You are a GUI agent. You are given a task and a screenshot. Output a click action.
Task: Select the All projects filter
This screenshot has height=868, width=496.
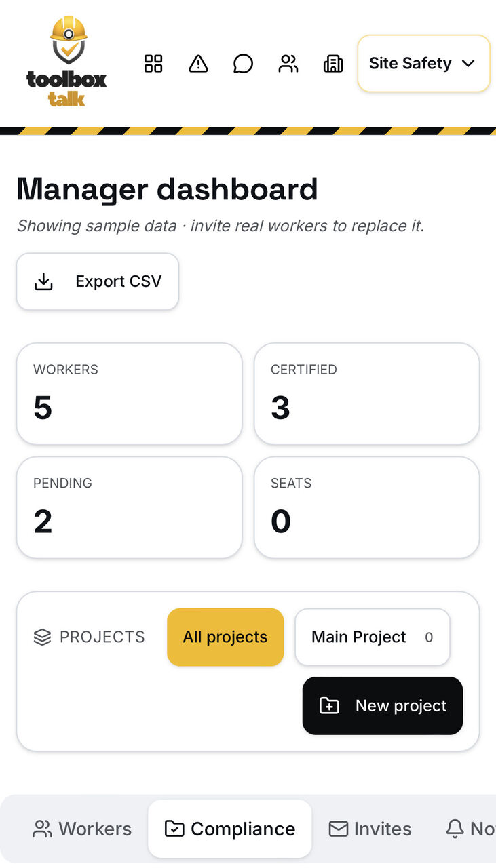pos(225,637)
